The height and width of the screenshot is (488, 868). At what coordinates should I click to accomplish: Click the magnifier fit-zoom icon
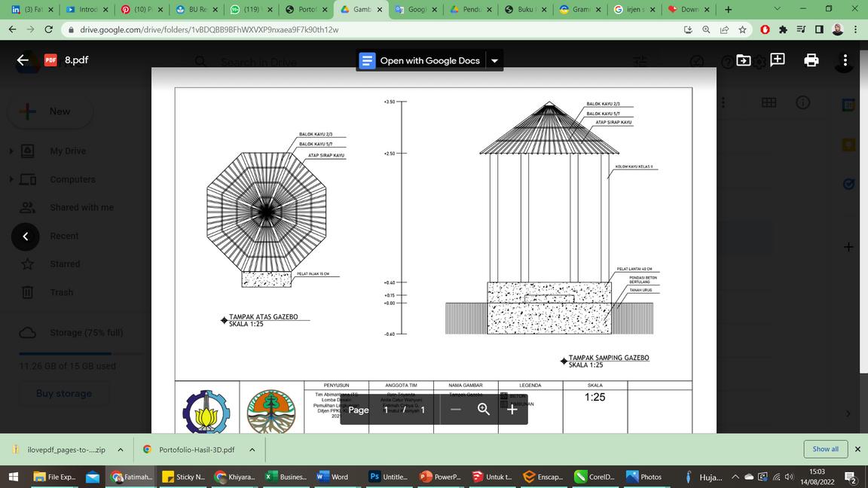click(484, 410)
